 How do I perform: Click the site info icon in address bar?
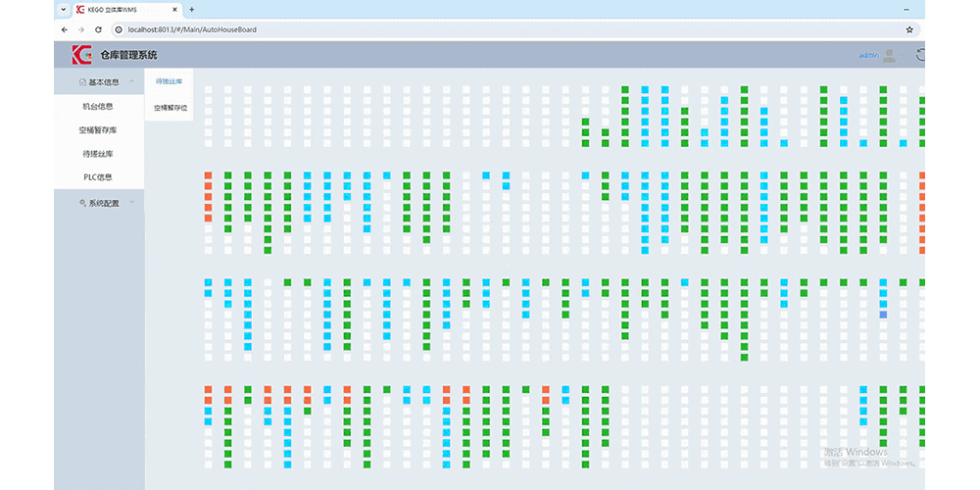click(119, 29)
